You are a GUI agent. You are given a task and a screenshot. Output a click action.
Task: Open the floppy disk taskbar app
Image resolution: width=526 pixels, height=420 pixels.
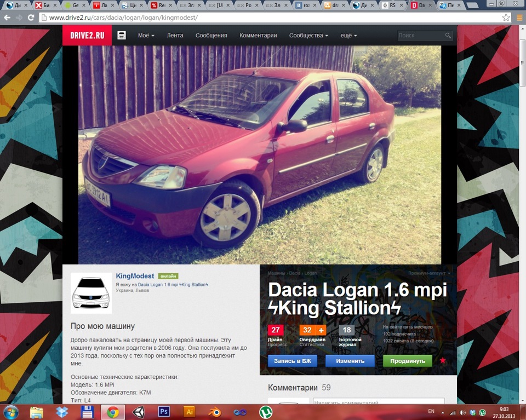click(87, 412)
